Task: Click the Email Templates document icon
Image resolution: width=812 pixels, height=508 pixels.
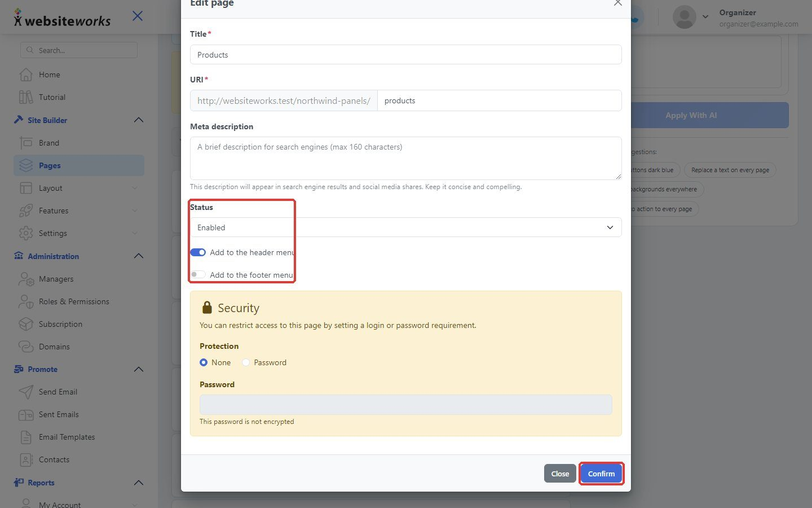Action: (25, 437)
